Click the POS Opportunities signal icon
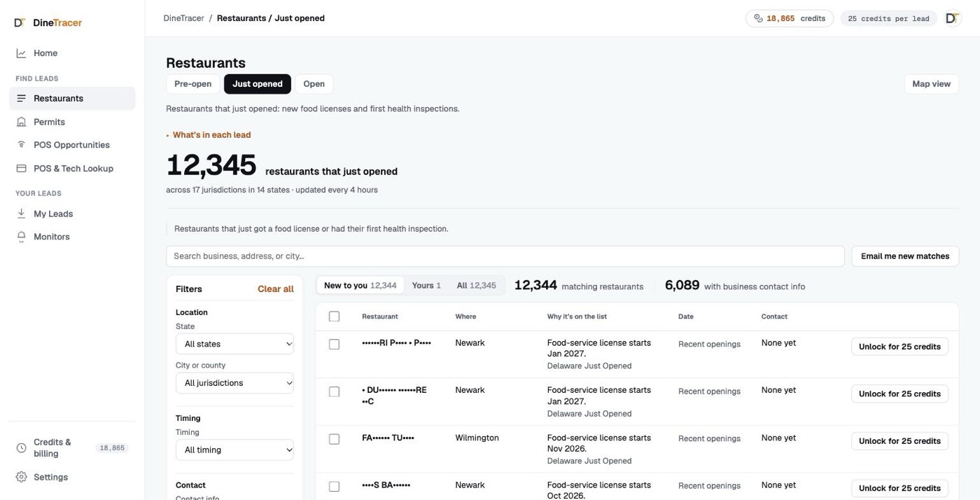 point(21,145)
